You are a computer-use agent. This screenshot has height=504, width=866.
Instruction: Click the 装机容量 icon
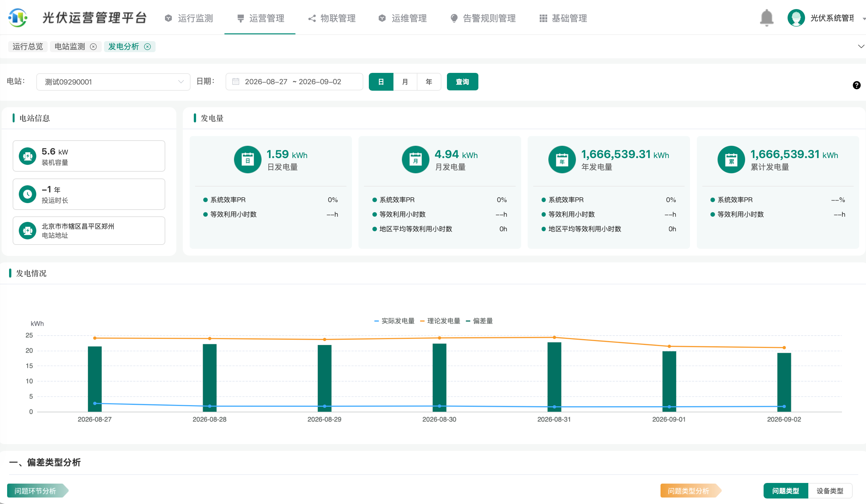tap(28, 156)
